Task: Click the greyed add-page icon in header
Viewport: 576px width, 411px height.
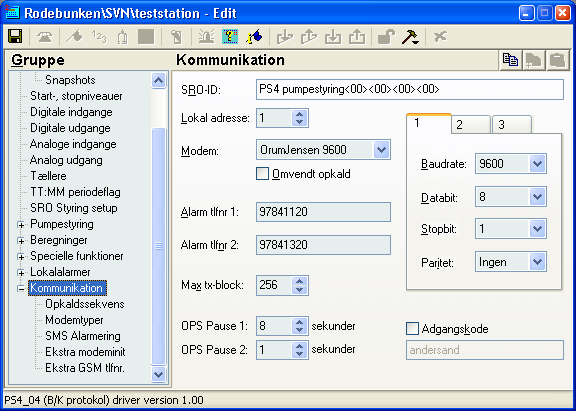Action: coord(533,60)
